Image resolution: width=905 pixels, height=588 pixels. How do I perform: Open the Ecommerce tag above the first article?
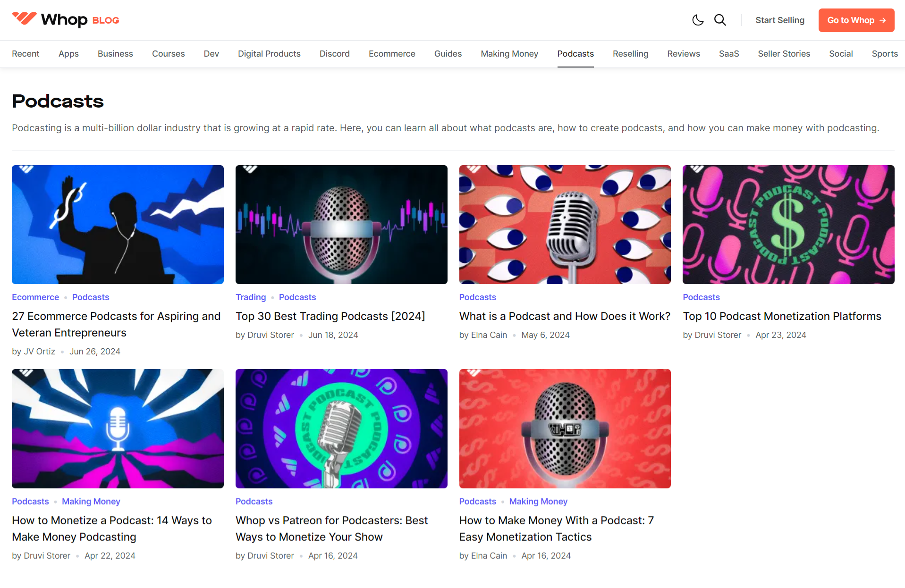(x=35, y=297)
